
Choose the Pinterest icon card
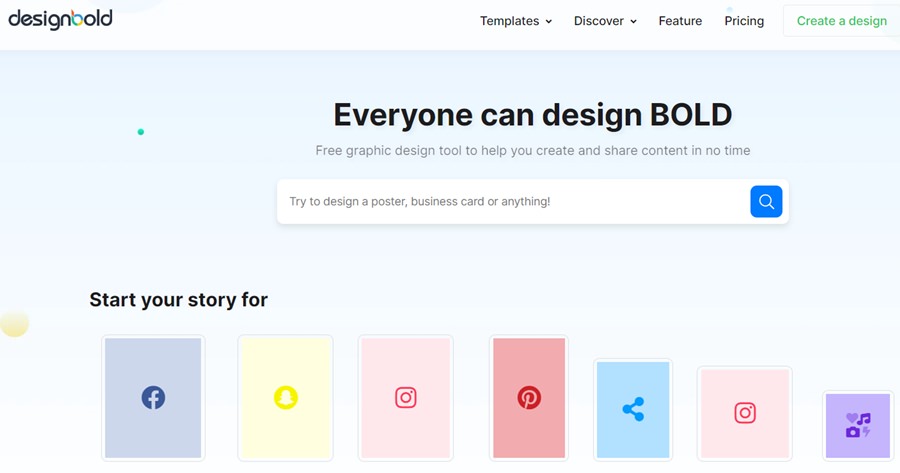(x=529, y=398)
